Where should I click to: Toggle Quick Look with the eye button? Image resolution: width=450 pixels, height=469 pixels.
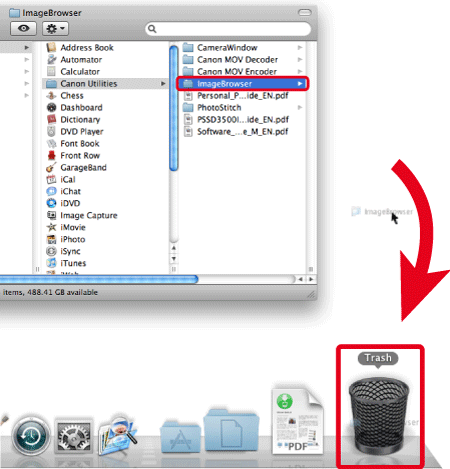point(23,28)
